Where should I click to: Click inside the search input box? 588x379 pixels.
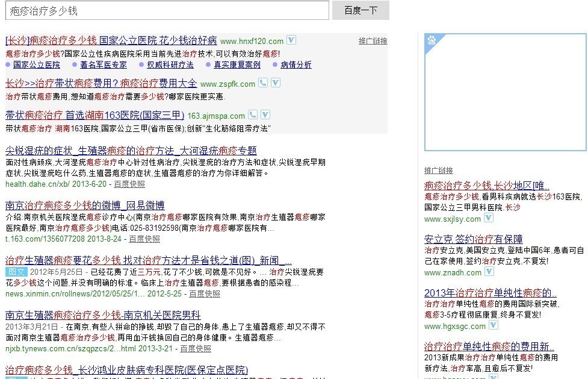[162, 11]
